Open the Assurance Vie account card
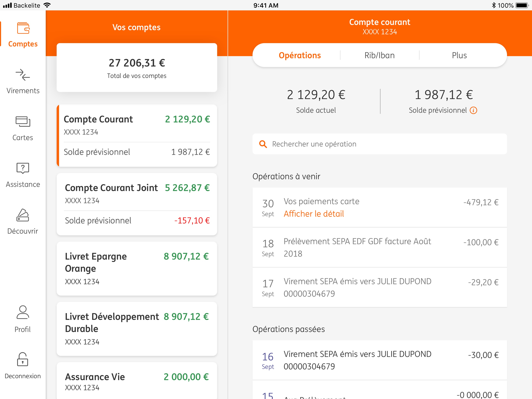 pos(137,381)
